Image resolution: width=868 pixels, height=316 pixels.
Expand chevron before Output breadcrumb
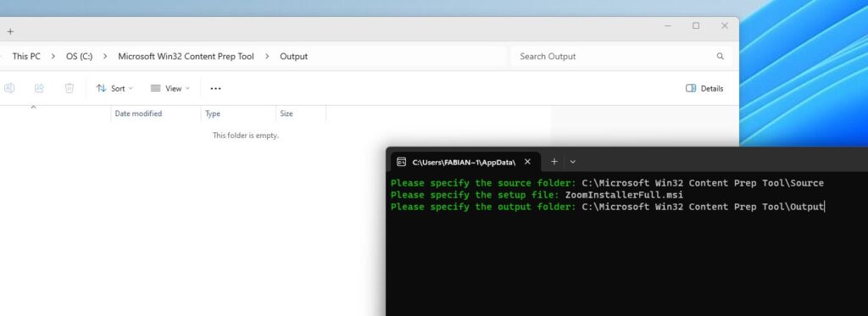(267, 57)
